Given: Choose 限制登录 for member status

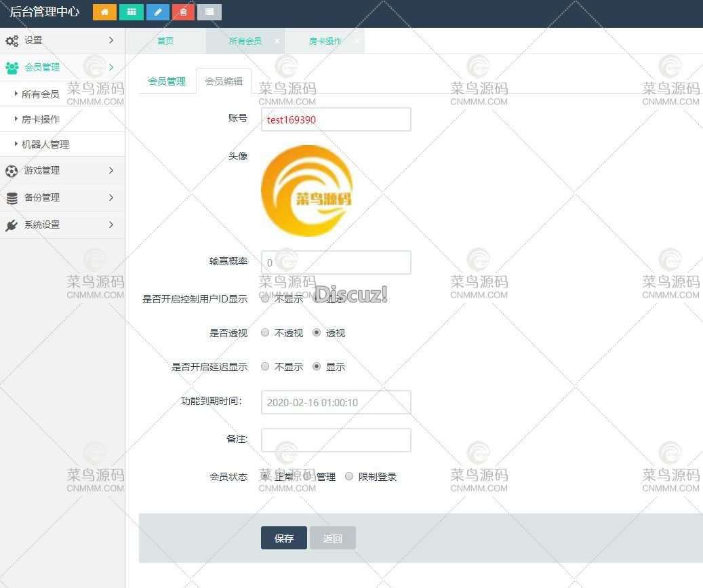Looking at the screenshot, I should coord(349,477).
